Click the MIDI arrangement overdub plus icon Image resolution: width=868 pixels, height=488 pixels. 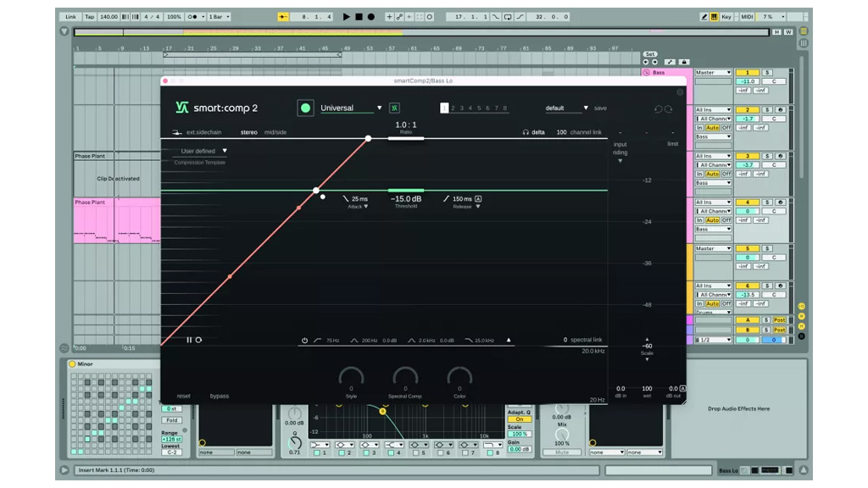(x=389, y=17)
